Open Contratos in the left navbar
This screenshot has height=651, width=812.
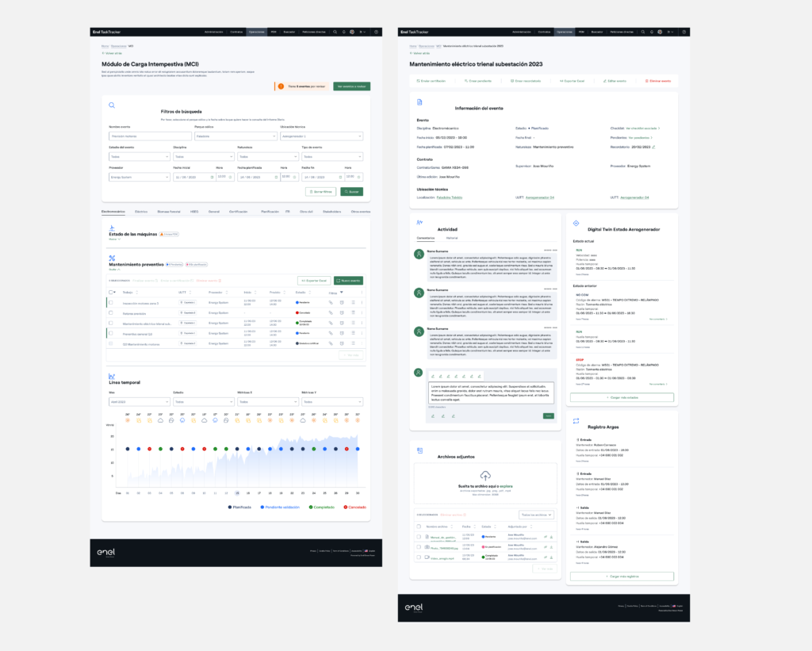(236, 32)
